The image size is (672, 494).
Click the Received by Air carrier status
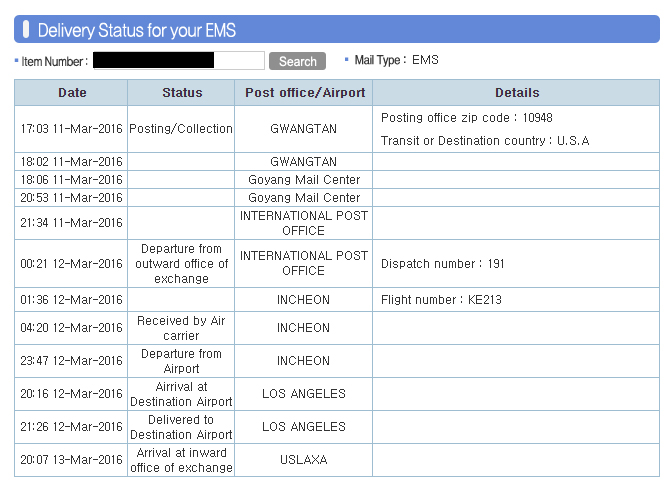pyautogui.click(x=181, y=328)
